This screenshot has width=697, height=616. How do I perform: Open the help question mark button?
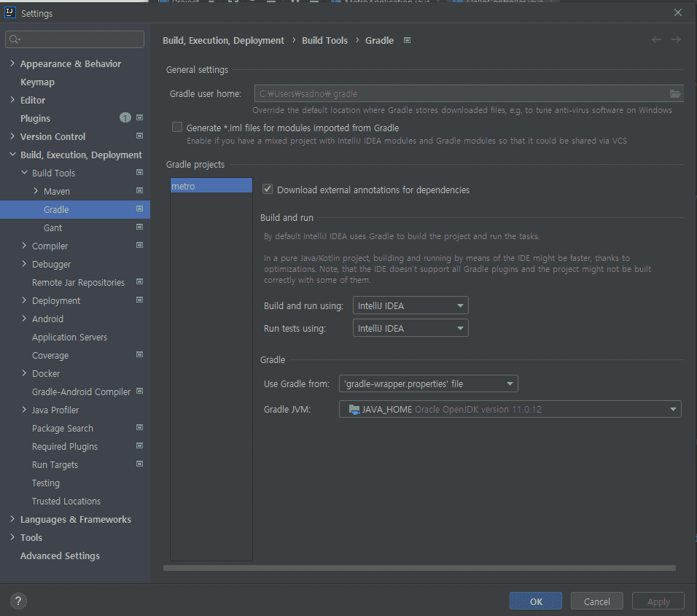[18, 601]
